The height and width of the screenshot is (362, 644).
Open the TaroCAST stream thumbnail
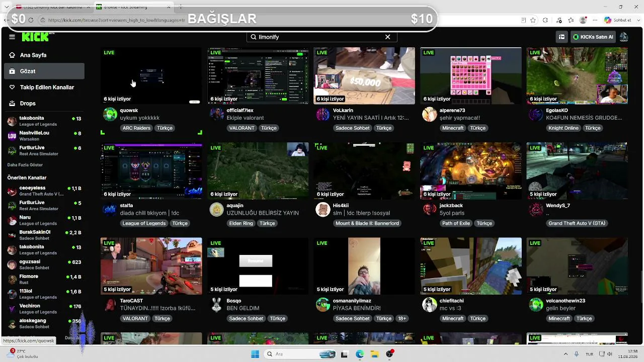[151, 266]
